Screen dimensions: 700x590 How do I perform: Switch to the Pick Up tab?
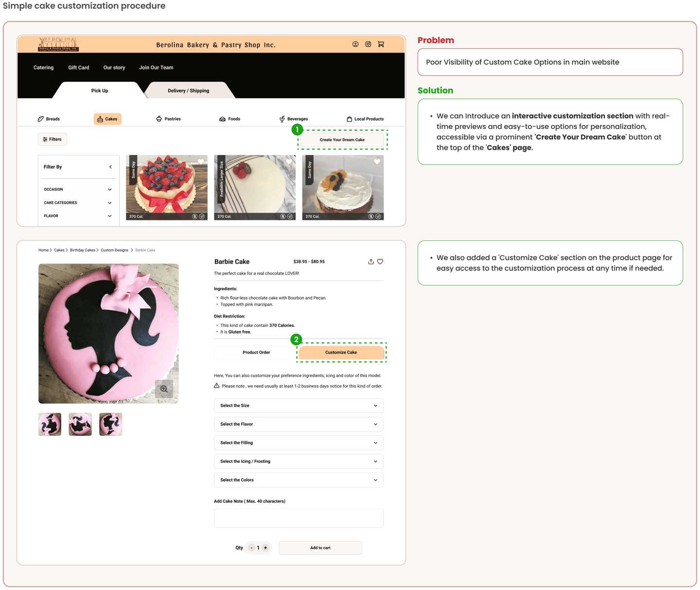(100, 90)
